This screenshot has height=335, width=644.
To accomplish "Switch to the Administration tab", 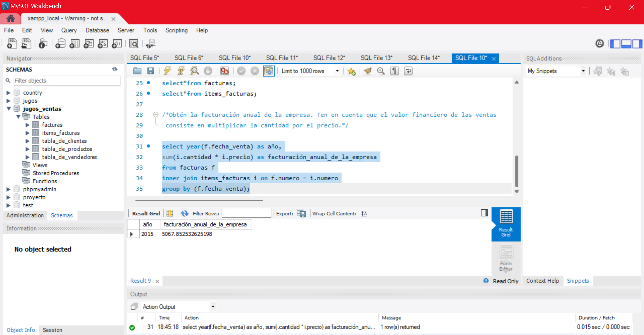I will coord(25,215).
